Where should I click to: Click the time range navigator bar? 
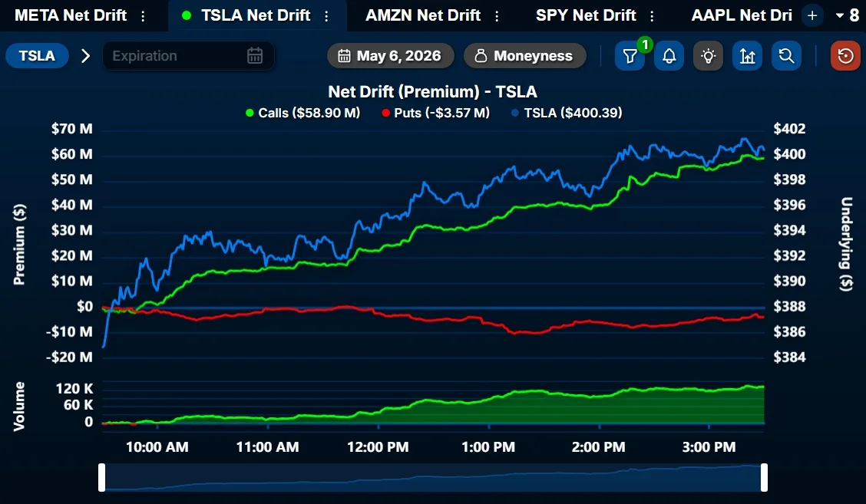tap(433, 477)
